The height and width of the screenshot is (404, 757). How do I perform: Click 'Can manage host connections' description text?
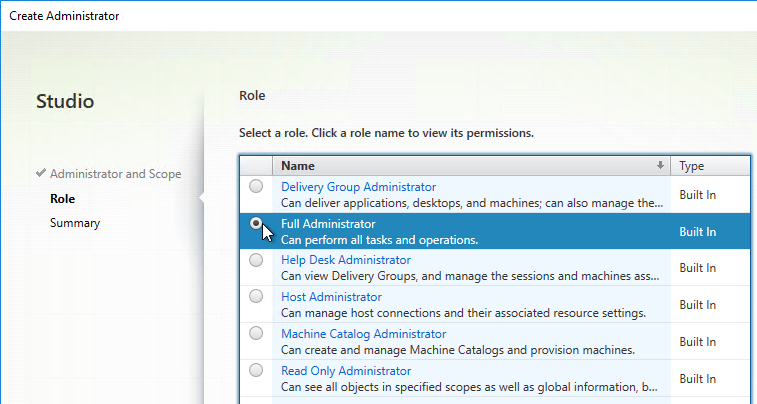(x=463, y=313)
